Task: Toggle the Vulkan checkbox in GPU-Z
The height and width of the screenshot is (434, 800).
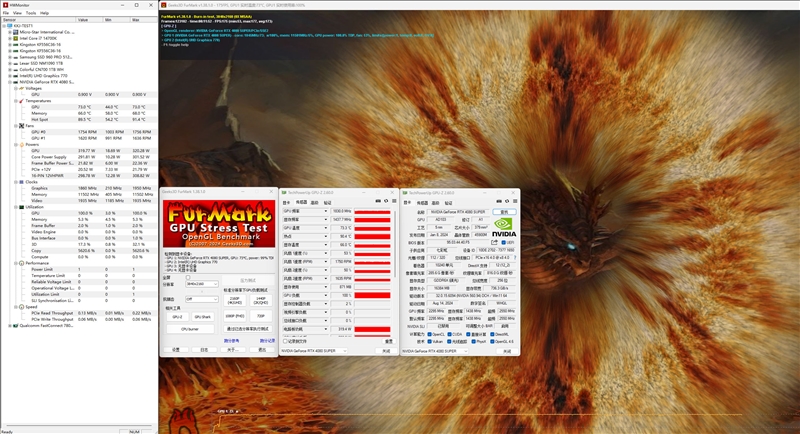Action: pyautogui.click(x=430, y=342)
